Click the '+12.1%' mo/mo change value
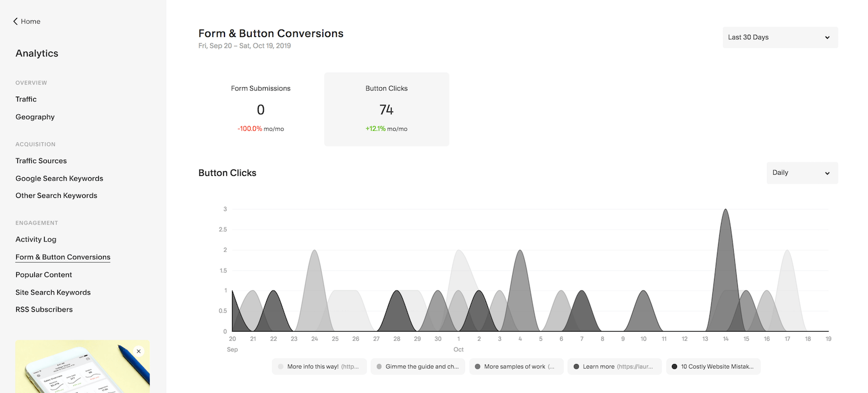The width and height of the screenshot is (868, 393). (376, 128)
